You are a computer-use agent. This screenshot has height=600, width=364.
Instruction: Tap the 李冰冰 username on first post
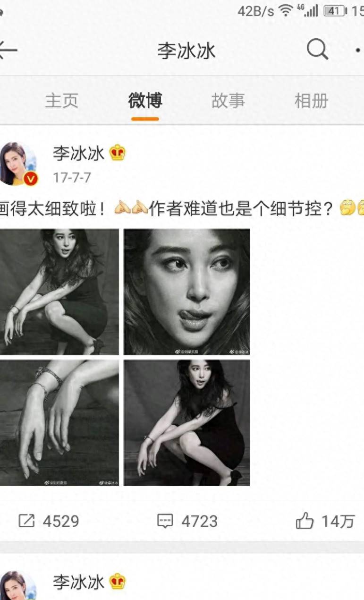click(x=78, y=154)
